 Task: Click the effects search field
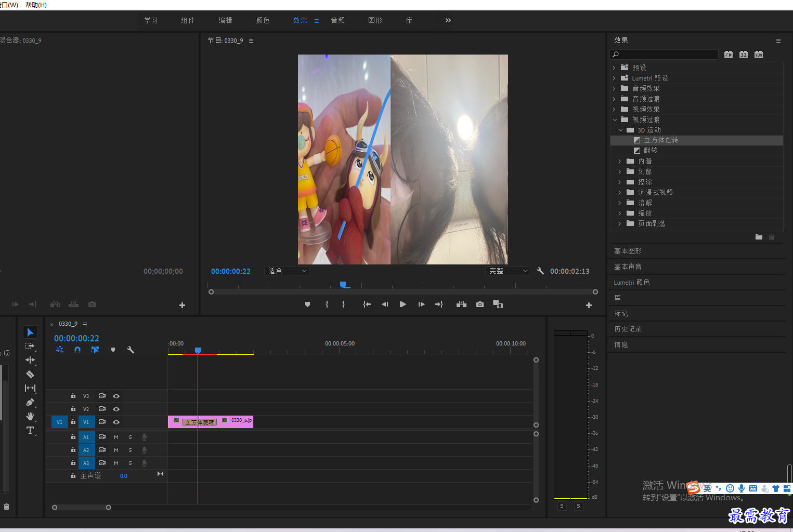664,55
